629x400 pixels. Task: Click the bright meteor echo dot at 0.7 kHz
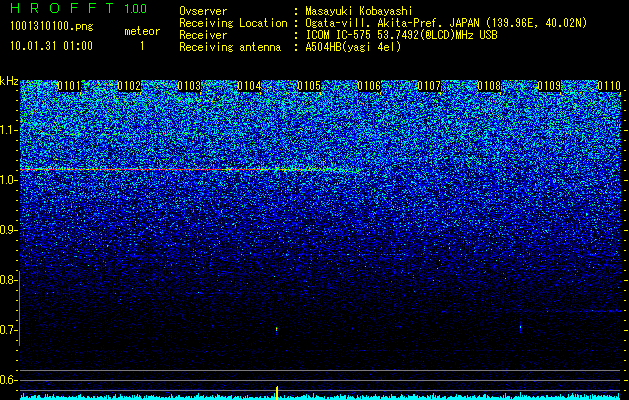pos(276,330)
